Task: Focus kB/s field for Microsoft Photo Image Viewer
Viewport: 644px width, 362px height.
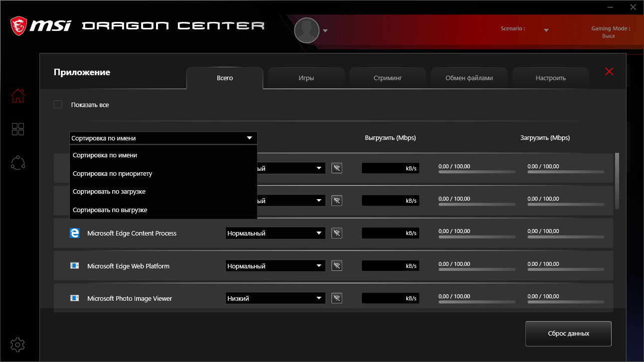Action: [390, 298]
